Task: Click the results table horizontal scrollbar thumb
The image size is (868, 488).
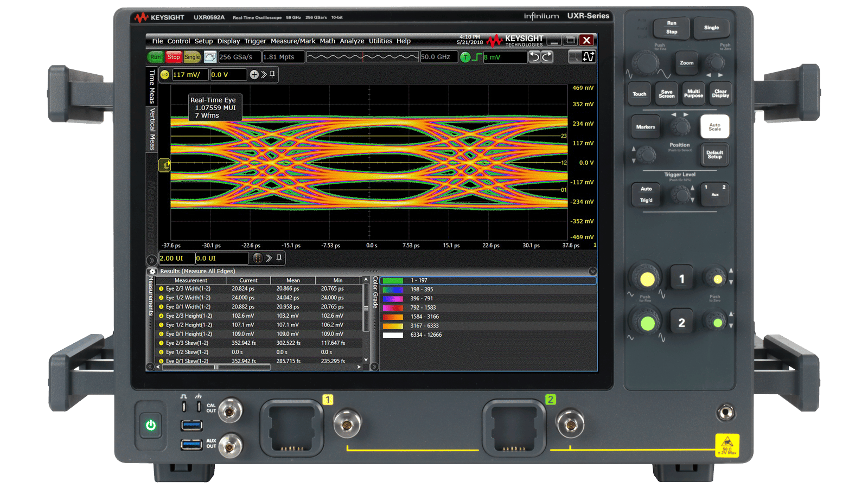Action: pos(216,367)
